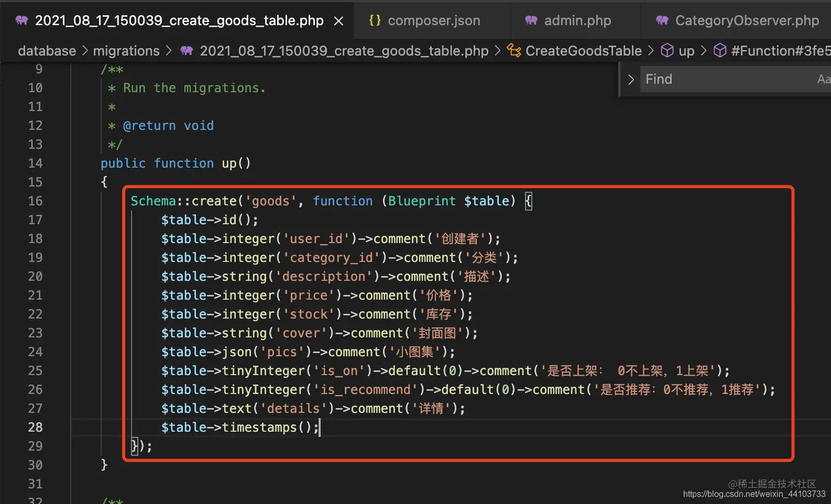Screen dimensions: 831x504
Task: Click the PHP icon on CategoryObserver.php tab
Action: click(x=662, y=20)
